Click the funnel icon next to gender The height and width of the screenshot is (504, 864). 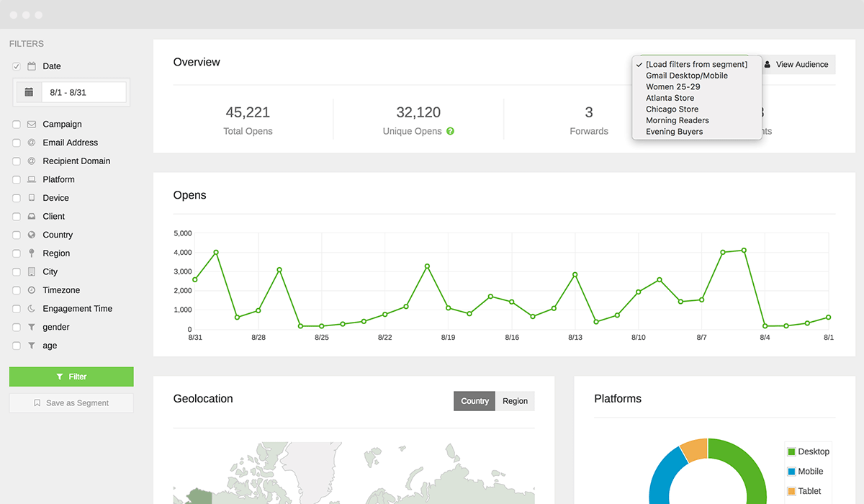pyautogui.click(x=32, y=327)
